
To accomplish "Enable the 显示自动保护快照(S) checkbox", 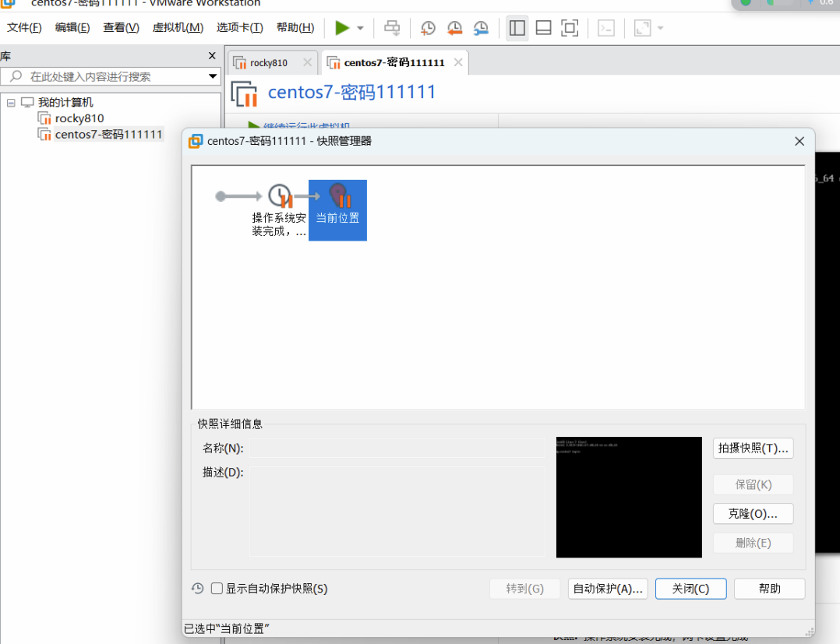I will (217, 589).
